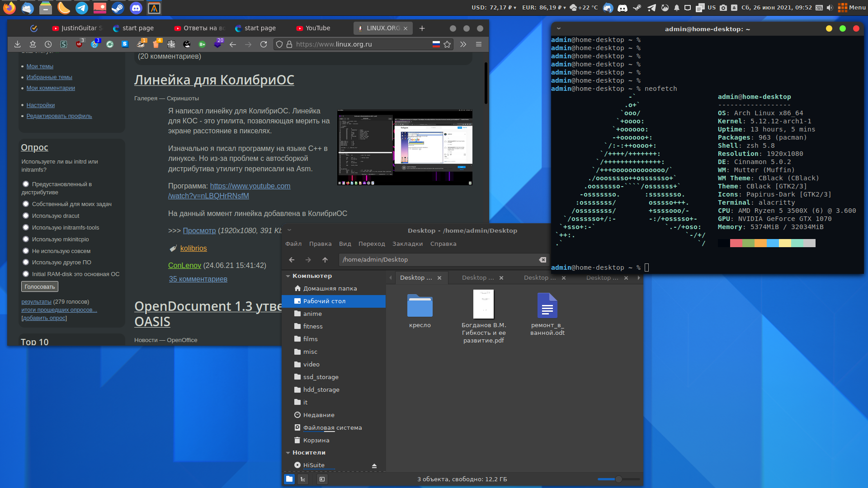The height and width of the screenshot is (488, 868).
Task: Open Файл menu in file manager
Action: click(293, 244)
